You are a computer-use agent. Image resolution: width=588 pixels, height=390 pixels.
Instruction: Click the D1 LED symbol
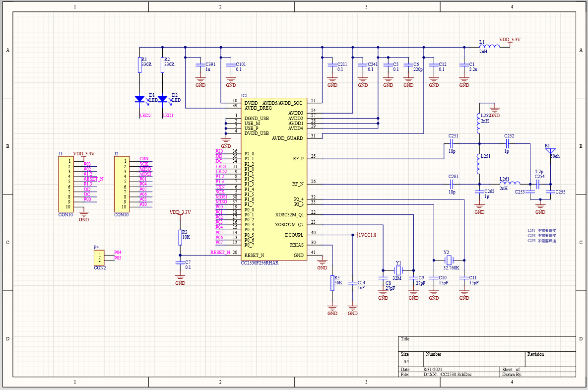[140, 99]
